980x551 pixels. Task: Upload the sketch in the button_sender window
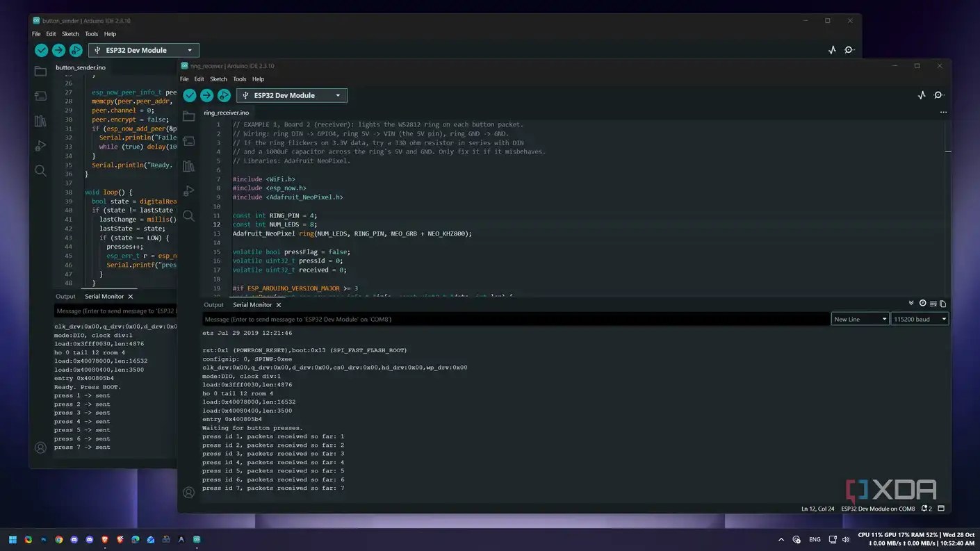pos(58,50)
